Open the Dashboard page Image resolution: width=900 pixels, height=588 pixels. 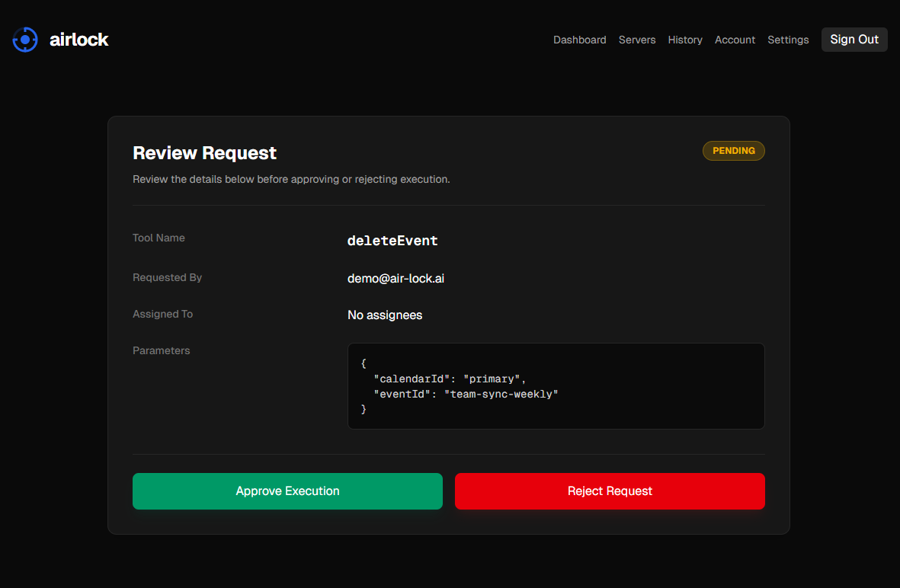(x=579, y=40)
